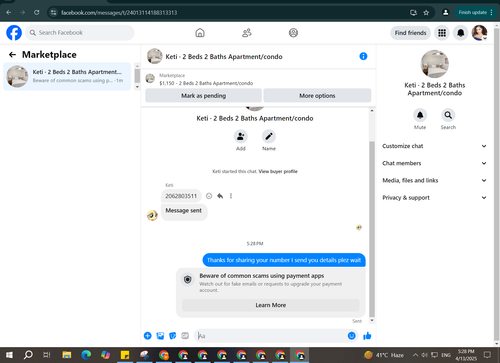Open more actions plus icon in composer
Viewport: 500px width, 363px height.
click(x=148, y=336)
